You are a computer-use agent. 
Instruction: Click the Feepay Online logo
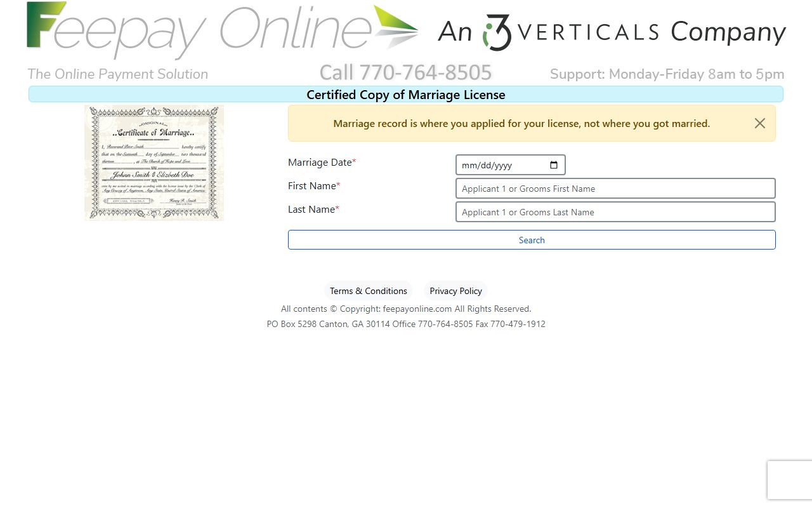point(223,30)
